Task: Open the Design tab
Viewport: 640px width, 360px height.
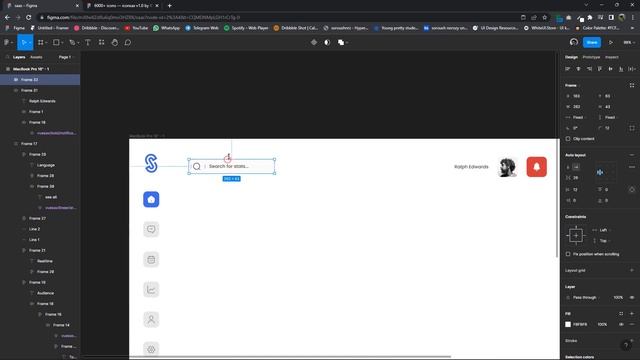Action: [x=571, y=57]
